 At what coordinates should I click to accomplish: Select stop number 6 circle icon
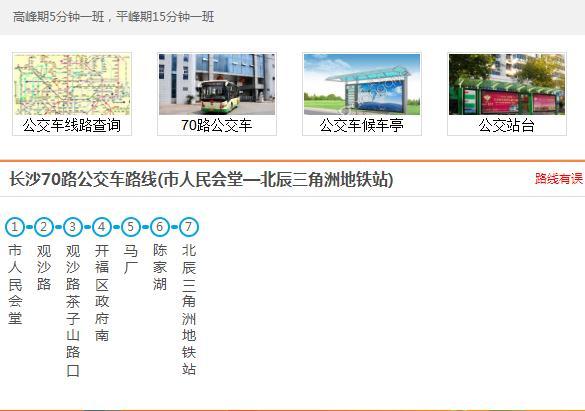[160, 227]
